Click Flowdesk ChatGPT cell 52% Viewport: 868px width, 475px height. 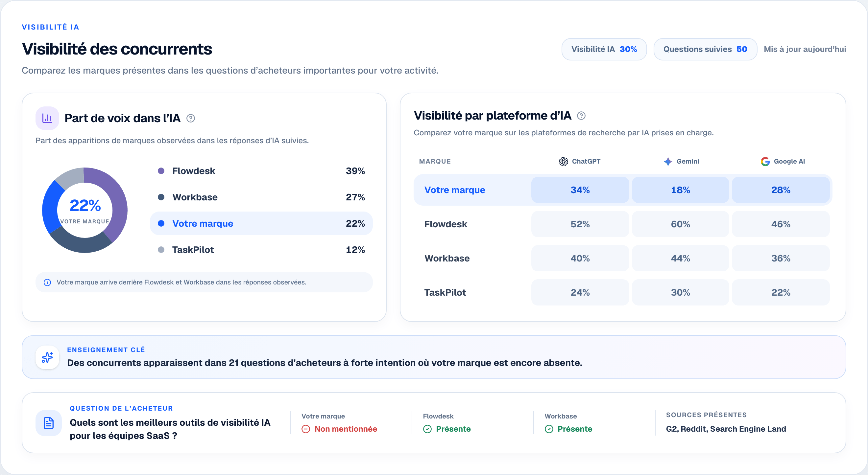580,224
